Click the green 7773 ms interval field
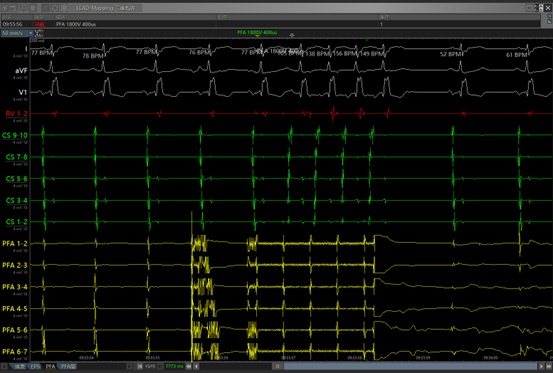This screenshot has width=553, height=373. (x=174, y=367)
